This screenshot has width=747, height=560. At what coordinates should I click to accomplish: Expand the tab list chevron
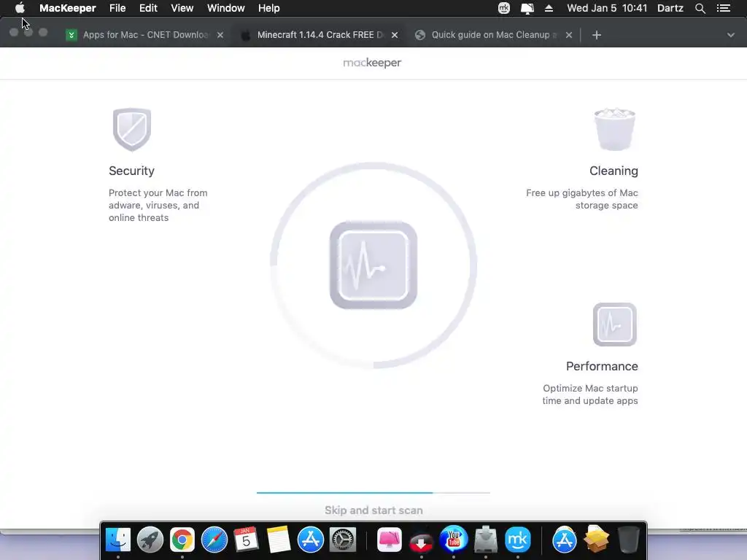[731, 35]
